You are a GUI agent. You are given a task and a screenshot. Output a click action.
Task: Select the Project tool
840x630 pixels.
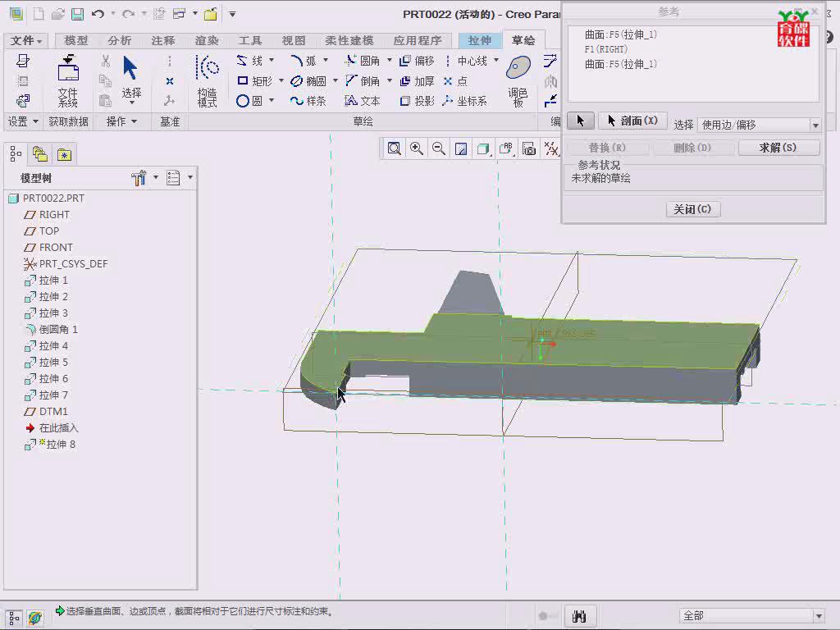tap(417, 101)
